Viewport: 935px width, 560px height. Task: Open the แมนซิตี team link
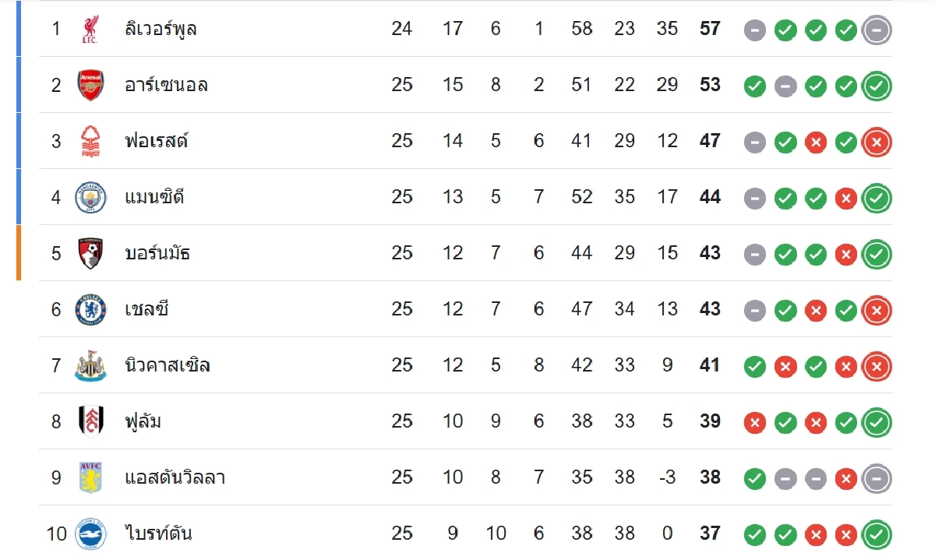pyautogui.click(x=154, y=197)
